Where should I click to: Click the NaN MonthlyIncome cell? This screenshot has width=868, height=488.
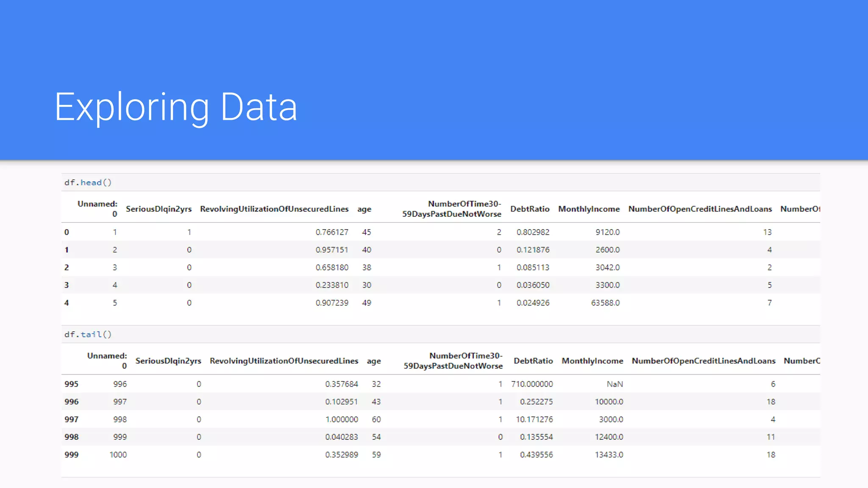click(615, 384)
